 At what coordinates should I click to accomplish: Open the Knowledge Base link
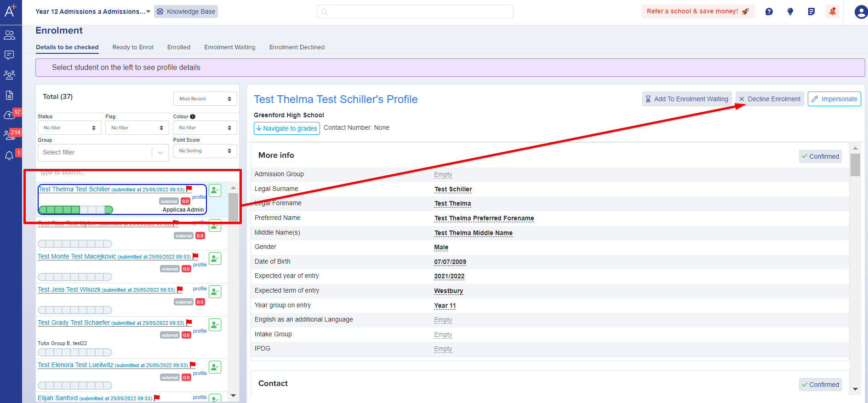pyautogui.click(x=186, y=12)
